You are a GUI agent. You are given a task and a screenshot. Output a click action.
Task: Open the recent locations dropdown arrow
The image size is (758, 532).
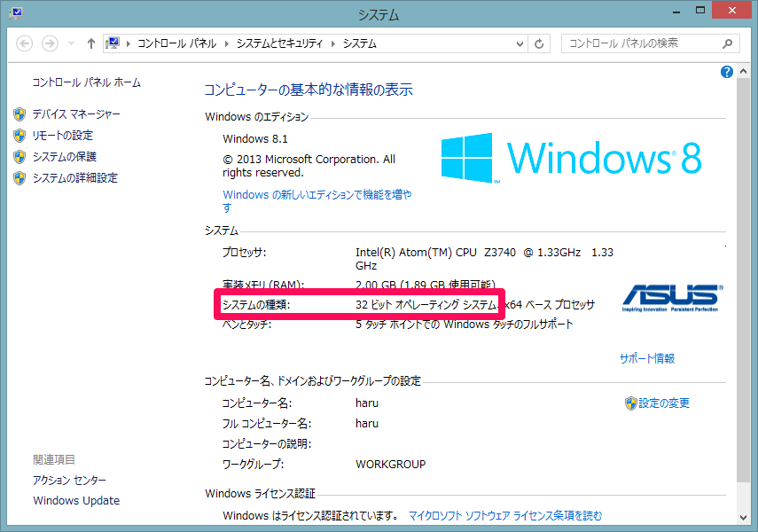click(x=71, y=43)
